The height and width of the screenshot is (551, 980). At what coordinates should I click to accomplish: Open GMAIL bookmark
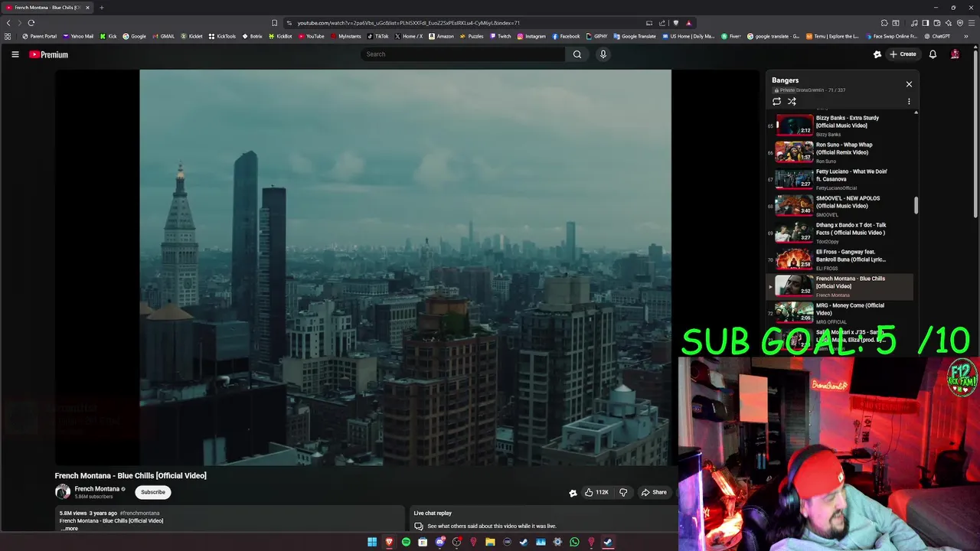click(x=163, y=36)
